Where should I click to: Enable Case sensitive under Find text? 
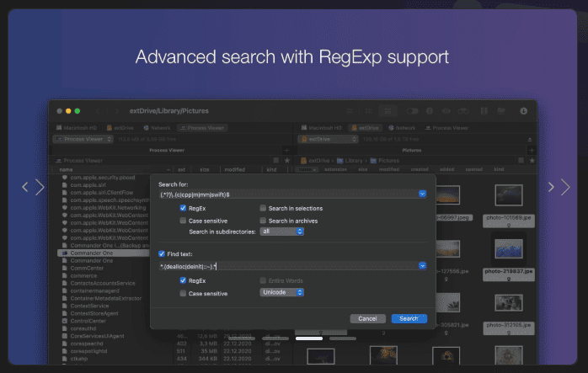click(183, 293)
